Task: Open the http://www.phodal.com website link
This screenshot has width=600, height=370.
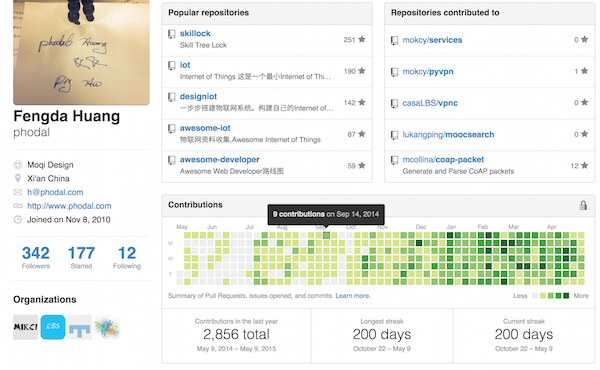Action: pyautogui.click(x=69, y=206)
